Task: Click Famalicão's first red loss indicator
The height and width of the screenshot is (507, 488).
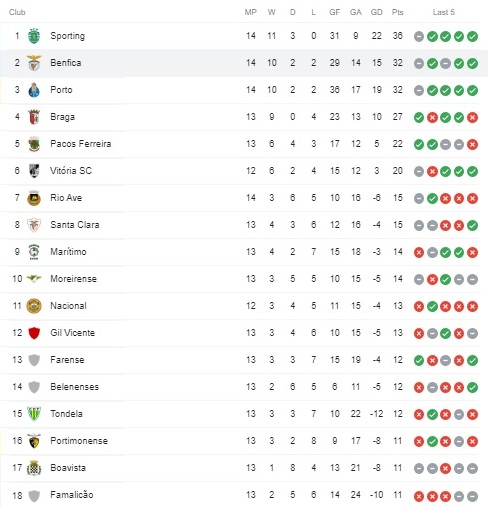Action: (x=419, y=496)
